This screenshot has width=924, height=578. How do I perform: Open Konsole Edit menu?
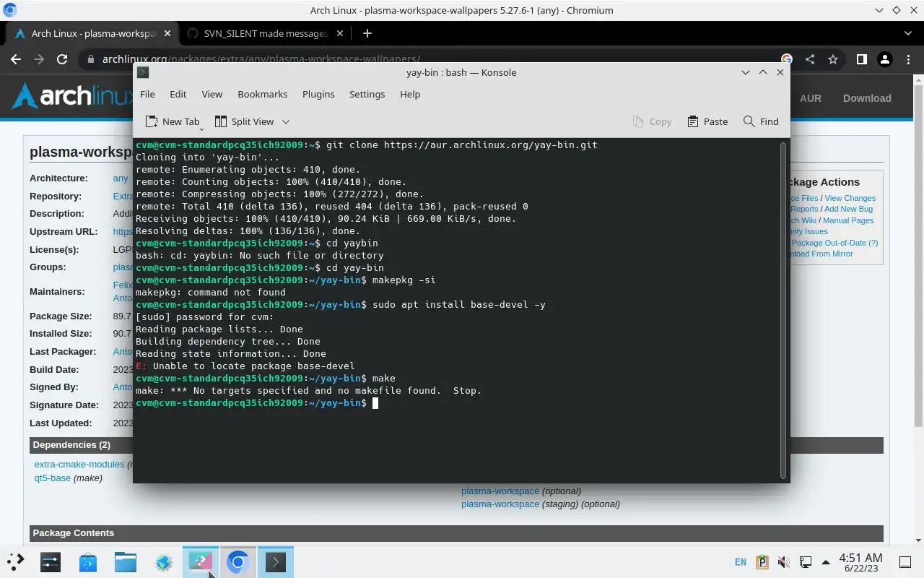178,94
